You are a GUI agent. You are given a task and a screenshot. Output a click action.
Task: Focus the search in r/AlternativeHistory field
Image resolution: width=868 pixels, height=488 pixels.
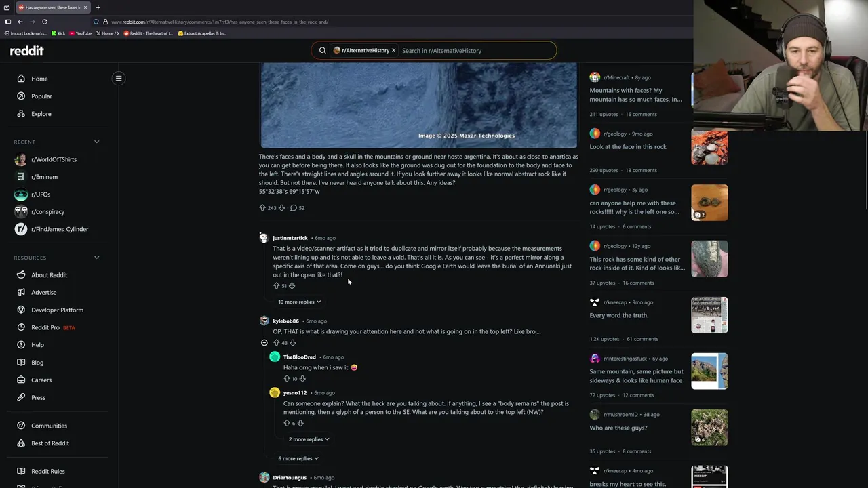[476, 50]
